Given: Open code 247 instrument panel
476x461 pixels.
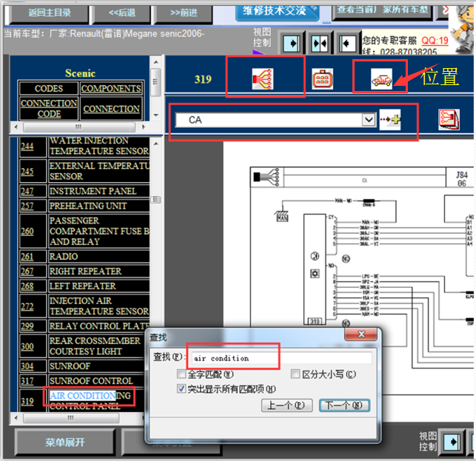Looking at the screenshot, I should 27,191.
